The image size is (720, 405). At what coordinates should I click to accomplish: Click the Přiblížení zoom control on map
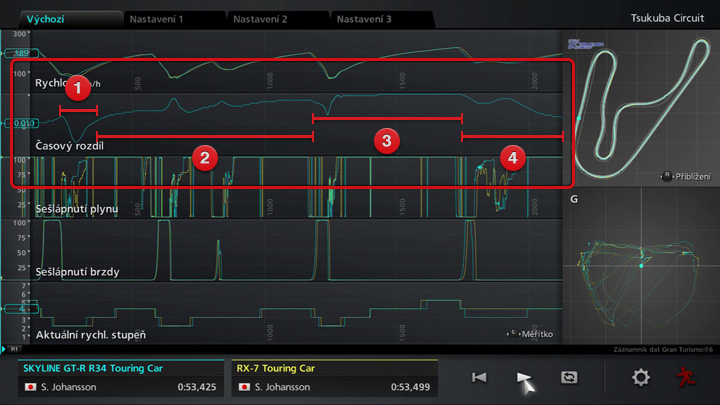tap(684, 175)
